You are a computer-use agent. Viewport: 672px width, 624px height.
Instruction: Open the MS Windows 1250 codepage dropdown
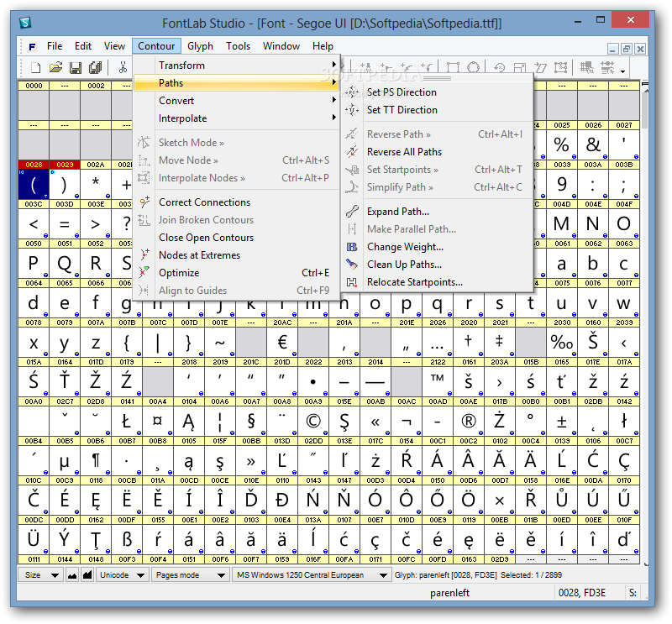coord(311,575)
